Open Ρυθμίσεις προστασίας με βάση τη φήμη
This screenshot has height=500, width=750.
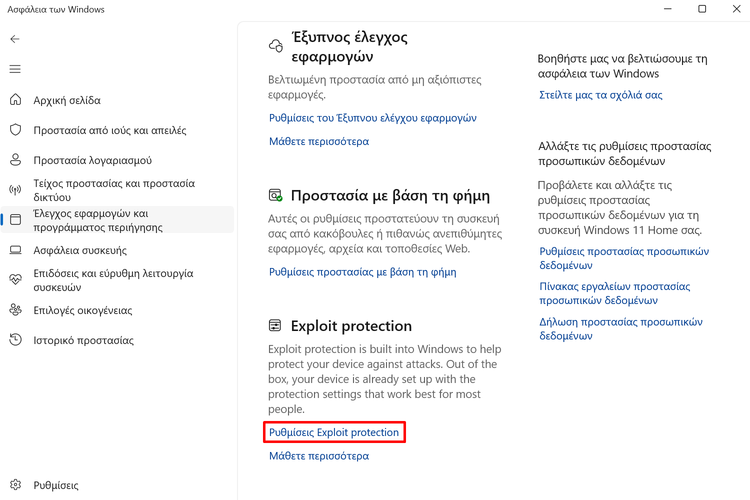[x=362, y=272]
